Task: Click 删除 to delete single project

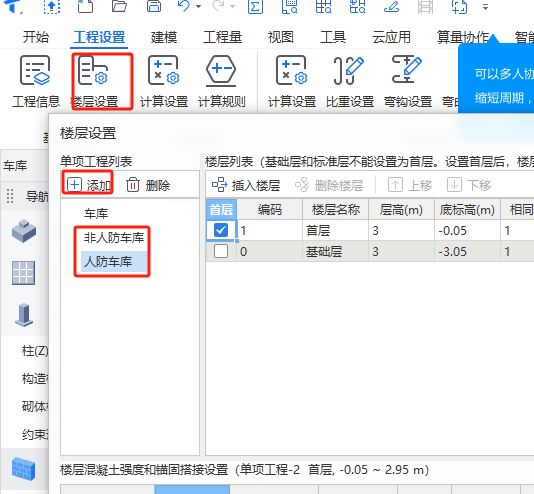Action: pyautogui.click(x=148, y=186)
